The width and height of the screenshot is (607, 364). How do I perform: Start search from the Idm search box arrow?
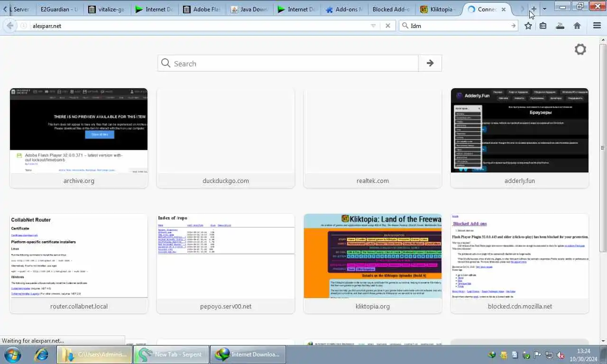point(513,26)
